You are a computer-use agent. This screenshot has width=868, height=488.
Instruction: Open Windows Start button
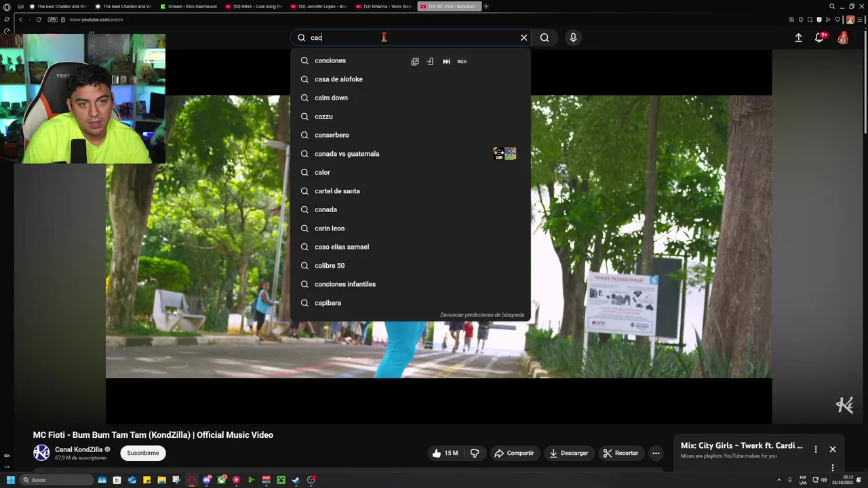pos(10,480)
